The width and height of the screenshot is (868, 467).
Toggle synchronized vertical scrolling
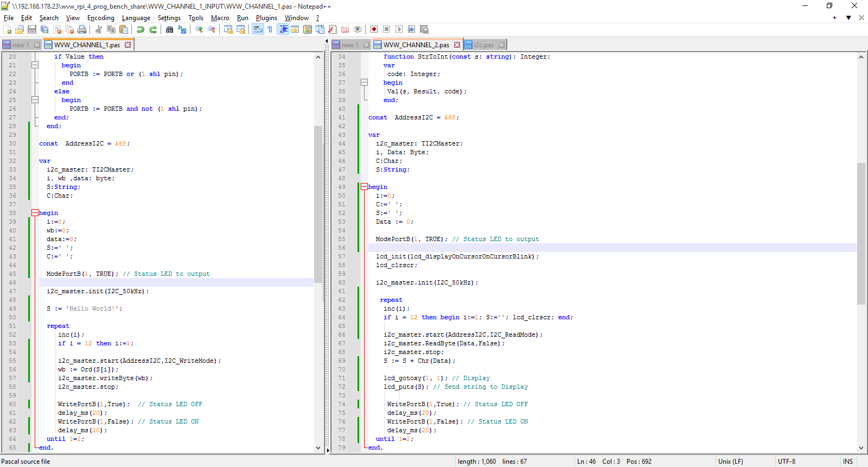pyautogui.click(x=228, y=29)
